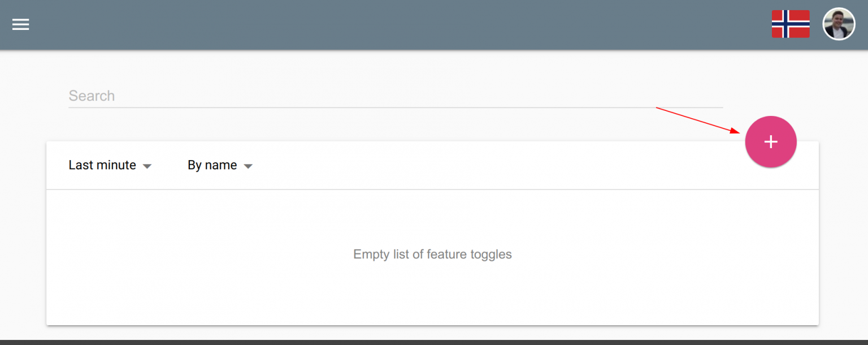Viewport: 868px width, 345px height.
Task: Select the Last minute menu option
Action: (102, 165)
